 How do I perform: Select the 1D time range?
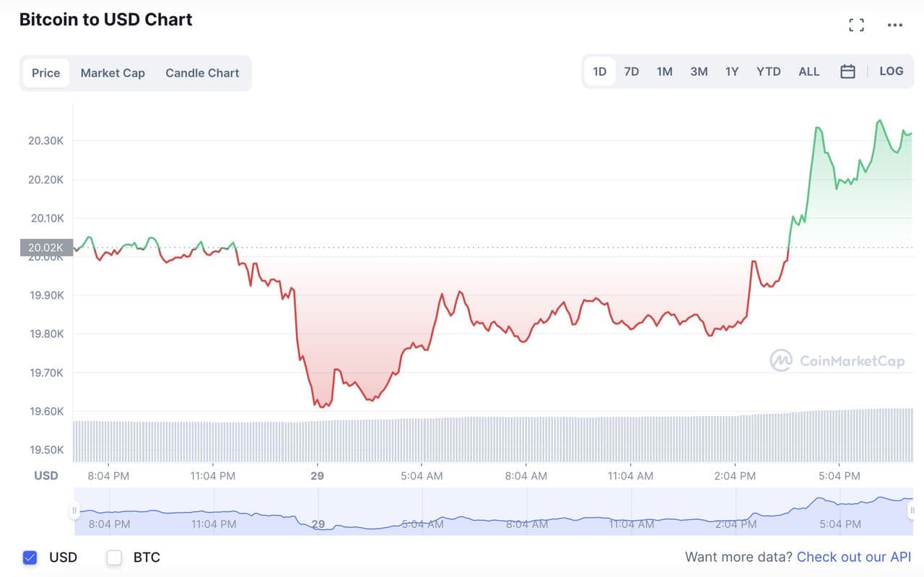599,71
